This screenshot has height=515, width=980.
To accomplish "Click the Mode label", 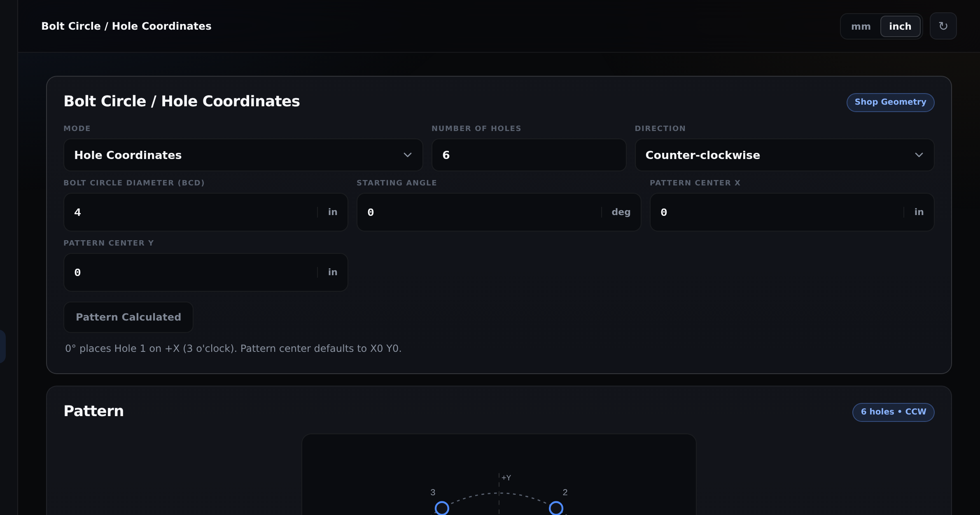I will pos(77,129).
